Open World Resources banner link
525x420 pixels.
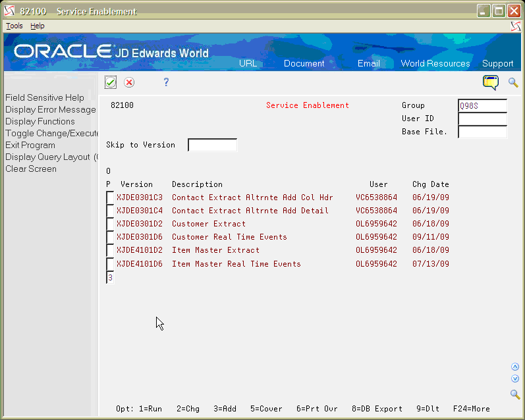click(x=435, y=63)
